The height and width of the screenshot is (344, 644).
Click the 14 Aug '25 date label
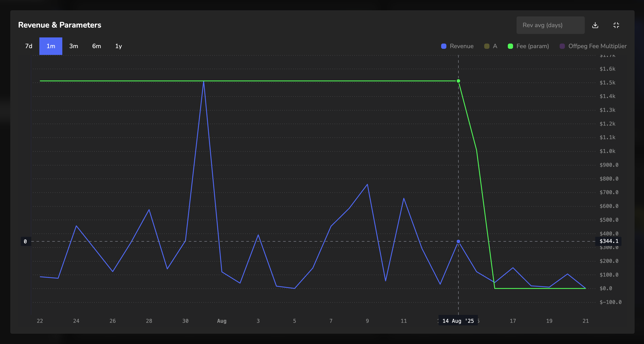point(458,321)
